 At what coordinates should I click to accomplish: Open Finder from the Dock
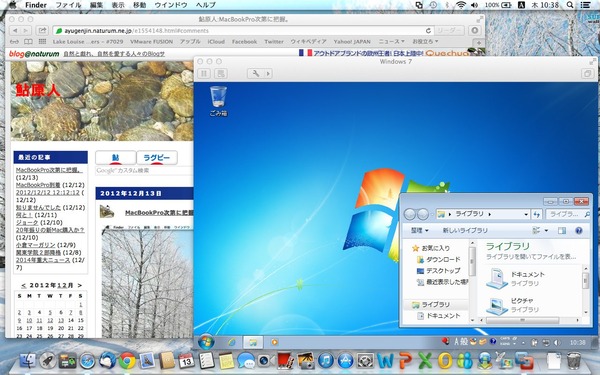click(28, 360)
